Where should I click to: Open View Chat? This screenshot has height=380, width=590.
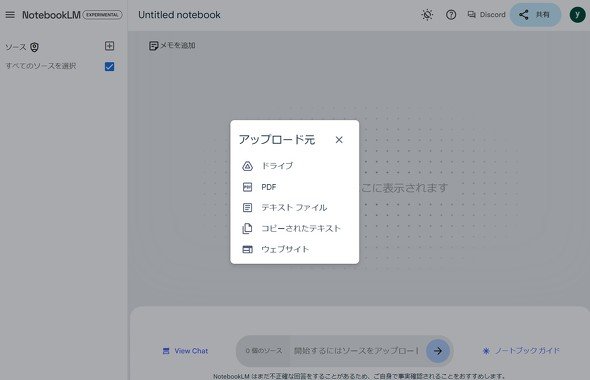(185, 351)
